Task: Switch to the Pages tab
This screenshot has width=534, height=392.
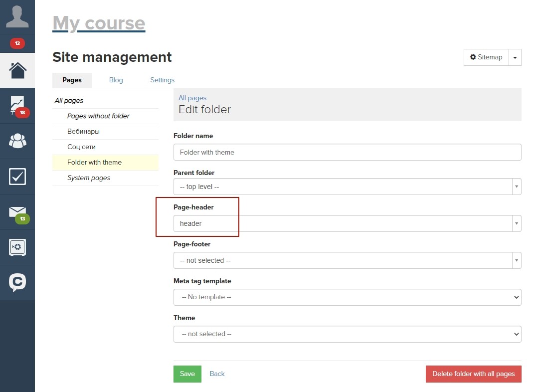Action: click(72, 80)
